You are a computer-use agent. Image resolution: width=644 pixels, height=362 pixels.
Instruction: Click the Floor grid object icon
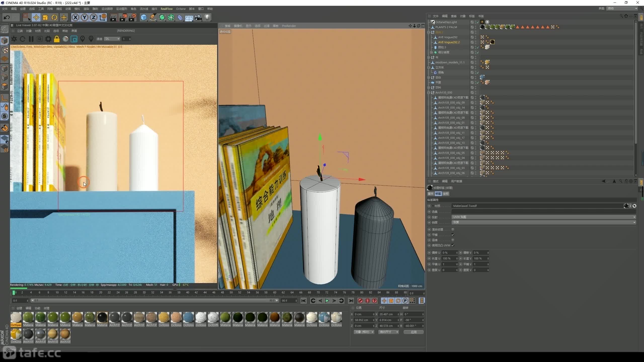click(x=189, y=17)
